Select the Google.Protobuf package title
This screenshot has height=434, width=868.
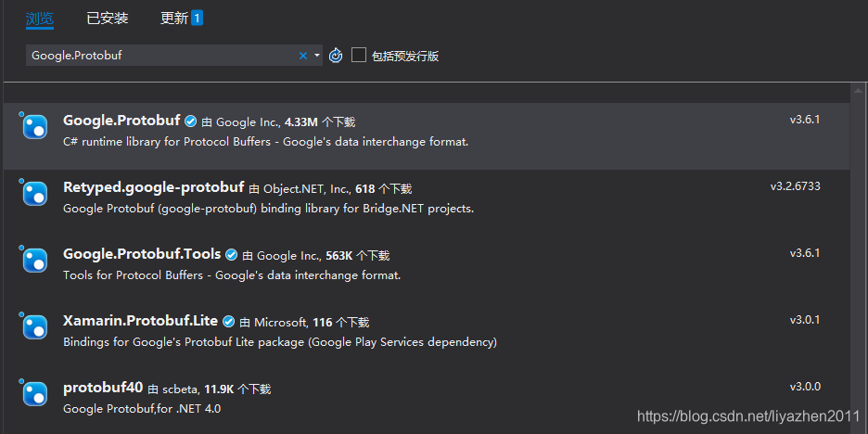tap(121, 121)
